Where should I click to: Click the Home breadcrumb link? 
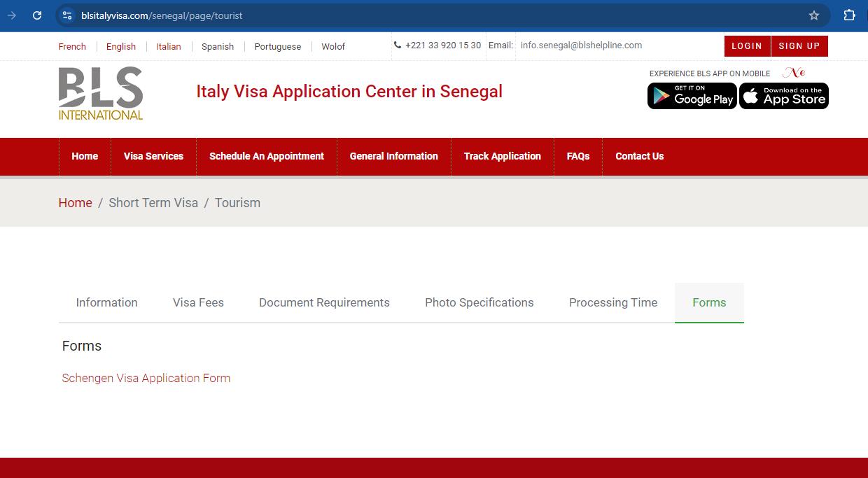75,202
